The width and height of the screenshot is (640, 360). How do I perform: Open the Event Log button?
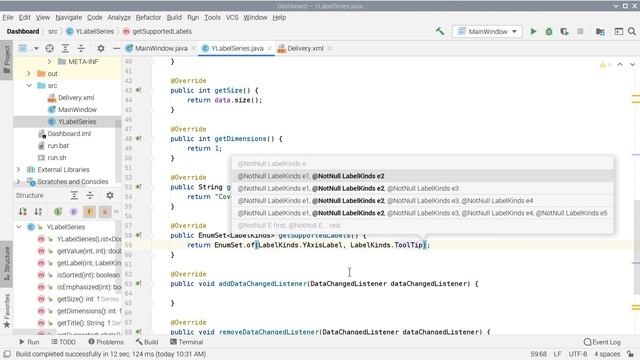tap(602, 342)
